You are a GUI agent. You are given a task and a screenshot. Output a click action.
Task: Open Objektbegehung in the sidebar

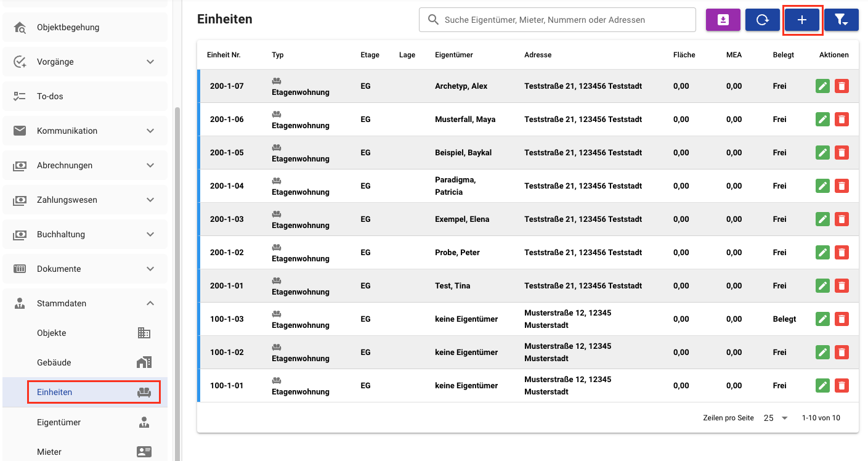[x=85, y=27]
